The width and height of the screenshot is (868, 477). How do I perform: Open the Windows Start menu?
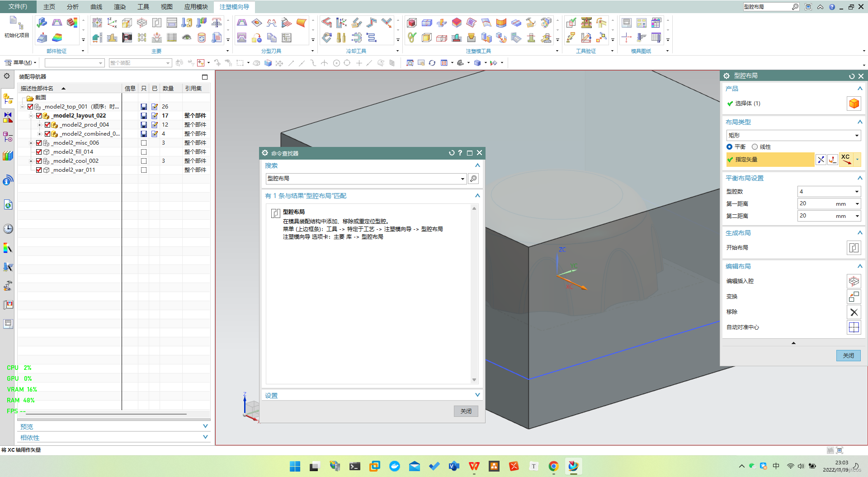295,466
